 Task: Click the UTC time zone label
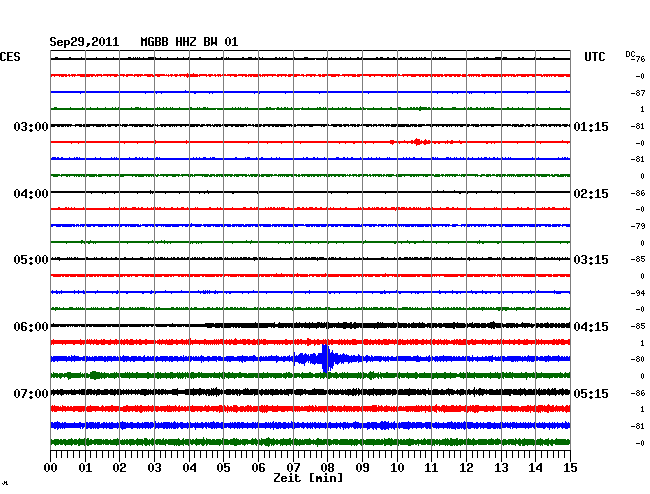coord(594,57)
